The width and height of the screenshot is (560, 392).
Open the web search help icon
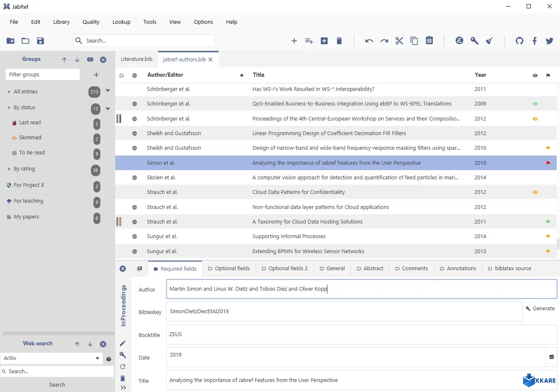[109, 359]
